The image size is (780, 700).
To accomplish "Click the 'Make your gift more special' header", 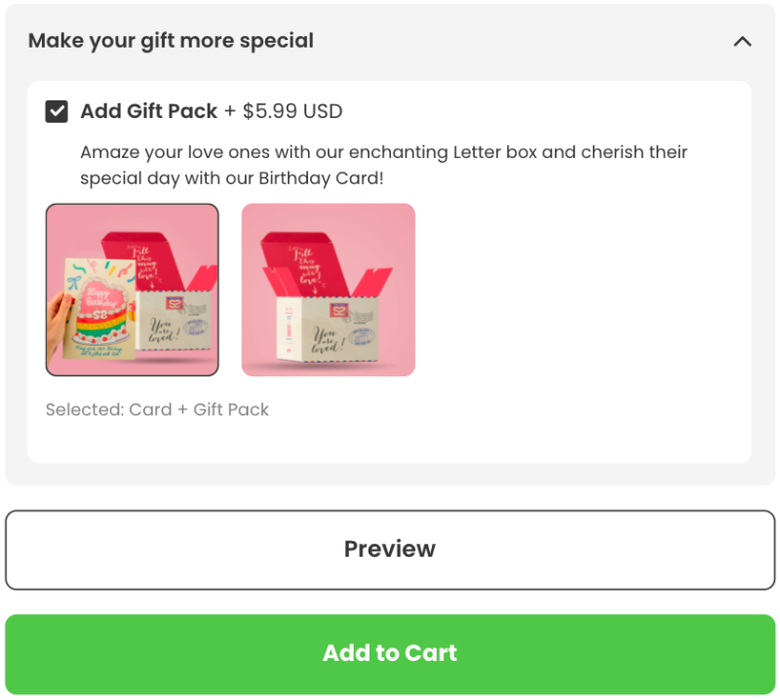I will 171,41.
